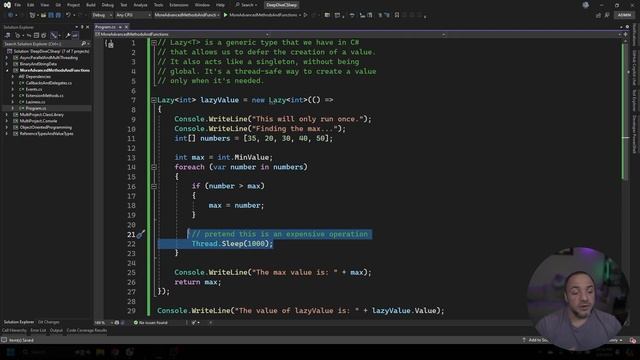
Task: Open the Debug configuration dropdown
Action: [102, 15]
